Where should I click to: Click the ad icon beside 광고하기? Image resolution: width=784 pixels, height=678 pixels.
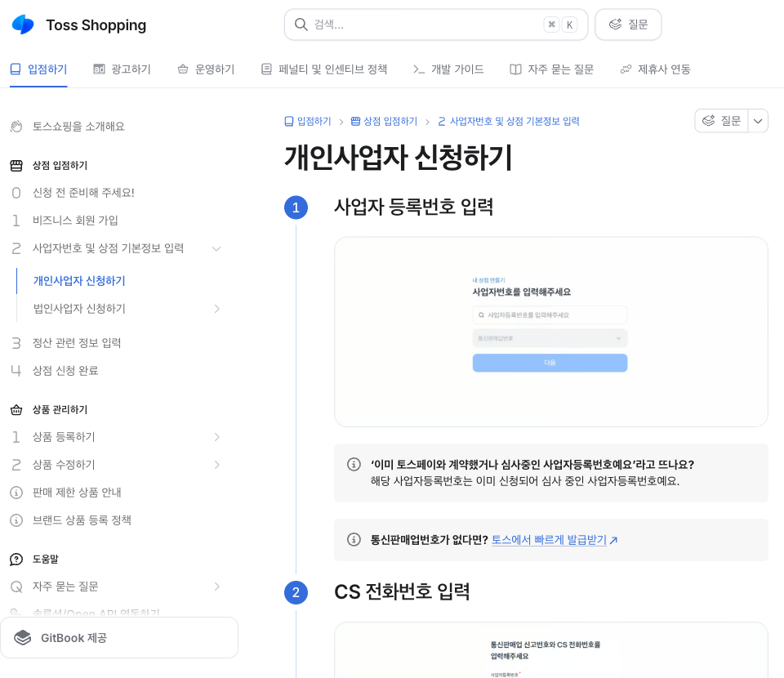[x=99, y=69]
